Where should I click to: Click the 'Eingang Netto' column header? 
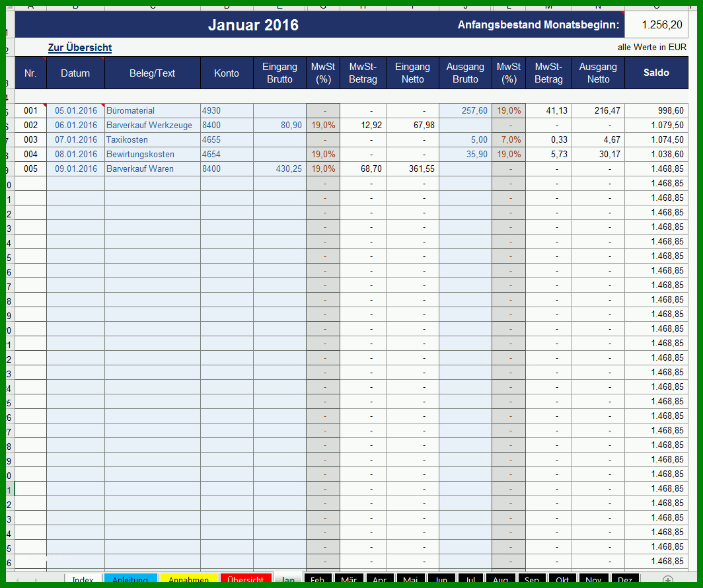(412, 73)
